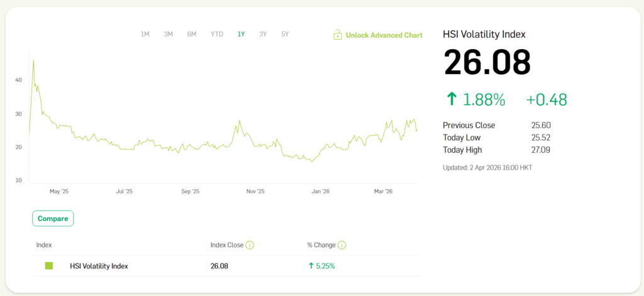
Task: Click the Nov '25 x-axis label
Action: 255,191
